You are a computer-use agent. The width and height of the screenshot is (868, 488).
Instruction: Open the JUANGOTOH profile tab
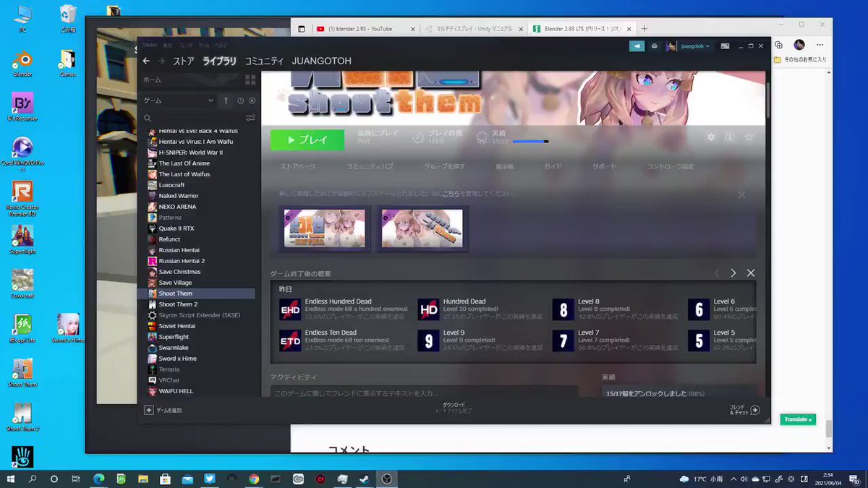click(322, 61)
